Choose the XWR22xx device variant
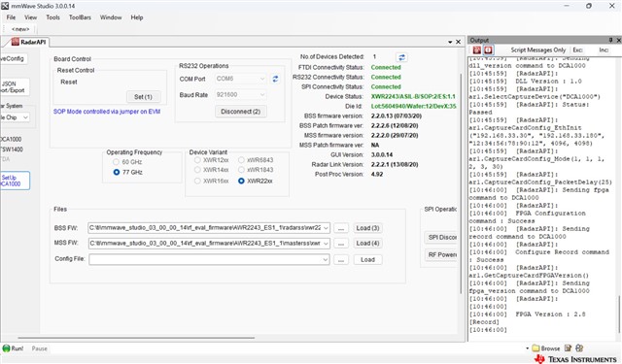This screenshot has height=364, width=622. (256, 181)
